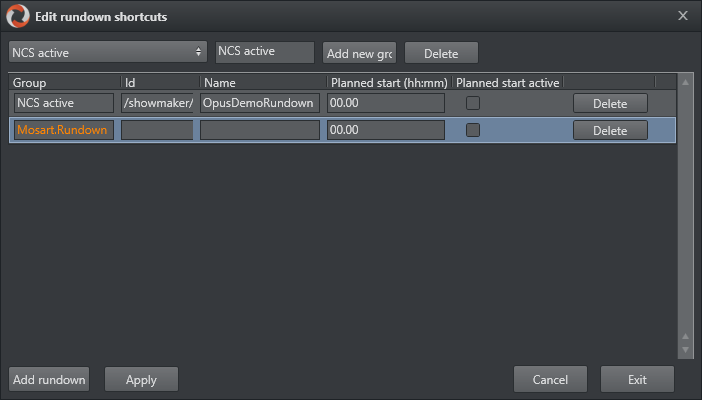Delete the OpusDemoRundown row
Viewport: 702px width, 400px height.
coord(610,103)
